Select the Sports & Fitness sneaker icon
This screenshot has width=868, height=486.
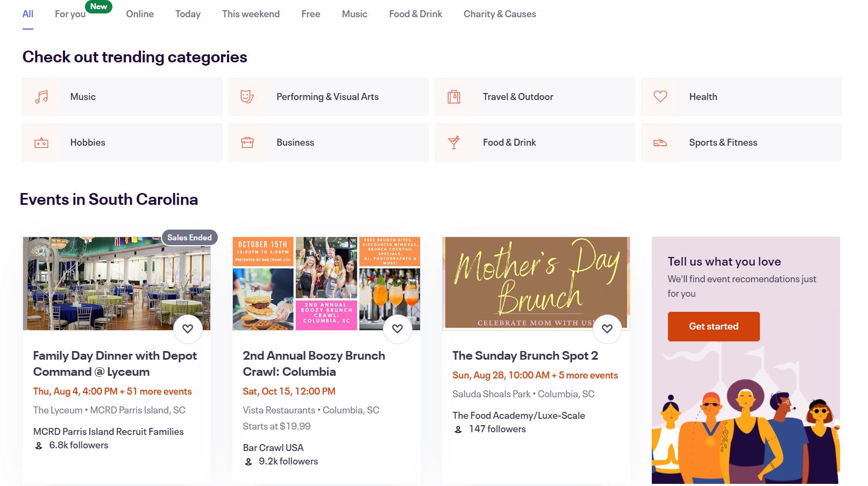(x=660, y=142)
